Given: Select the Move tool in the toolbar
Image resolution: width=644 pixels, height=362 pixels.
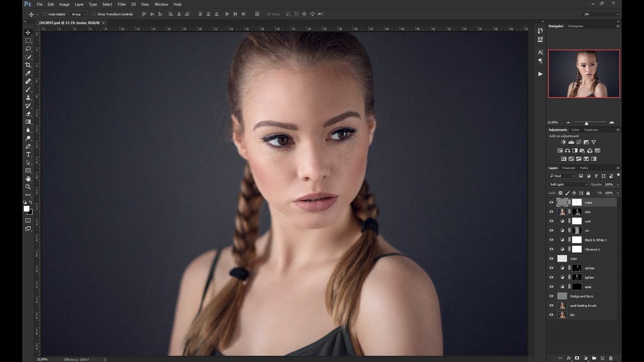Looking at the screenshot, I should pyautogui.click(x=28, y=32).
